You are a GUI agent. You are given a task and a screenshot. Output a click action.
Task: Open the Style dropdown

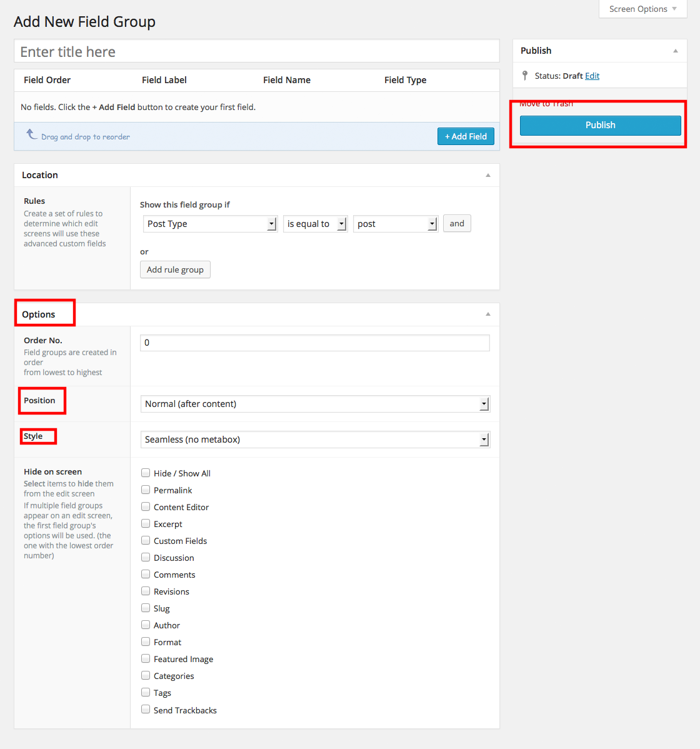(315, 440)
